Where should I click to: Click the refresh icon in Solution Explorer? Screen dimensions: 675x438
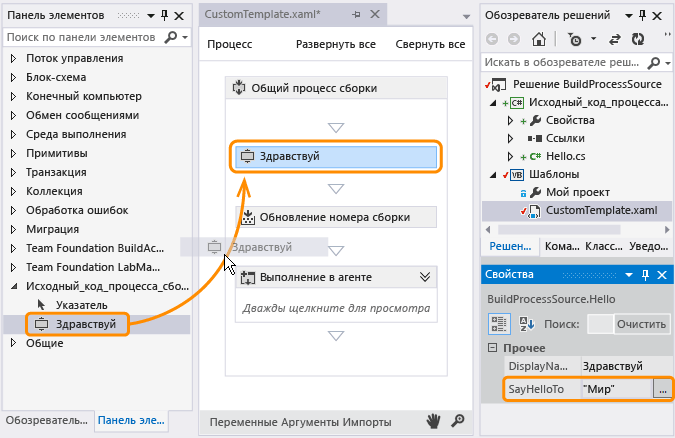(638, 39)
